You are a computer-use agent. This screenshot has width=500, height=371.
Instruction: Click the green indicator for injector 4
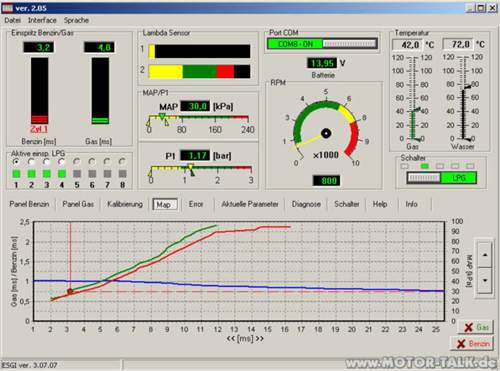click(x=62, y=174)
